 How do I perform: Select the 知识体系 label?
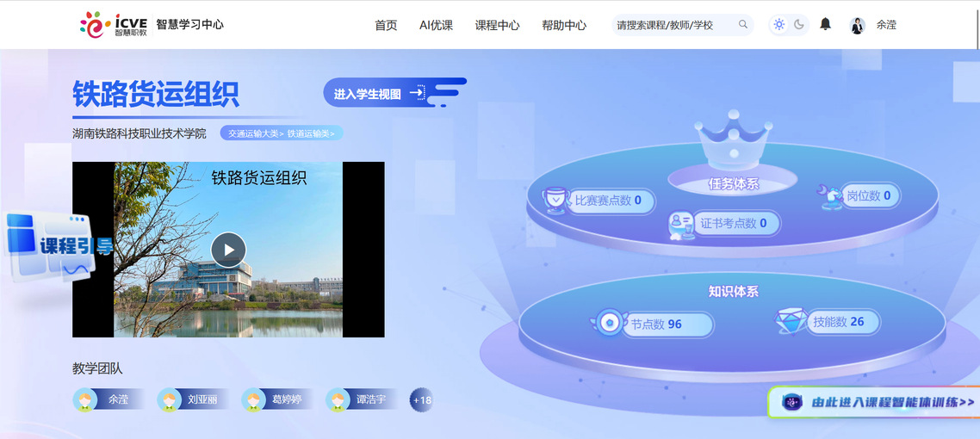733,292
